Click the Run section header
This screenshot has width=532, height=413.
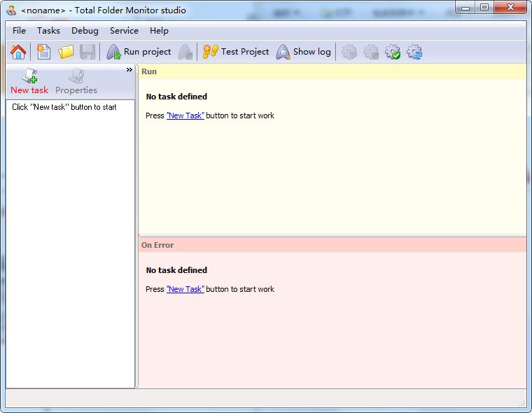pyautogui.click(x=332, y=71)
